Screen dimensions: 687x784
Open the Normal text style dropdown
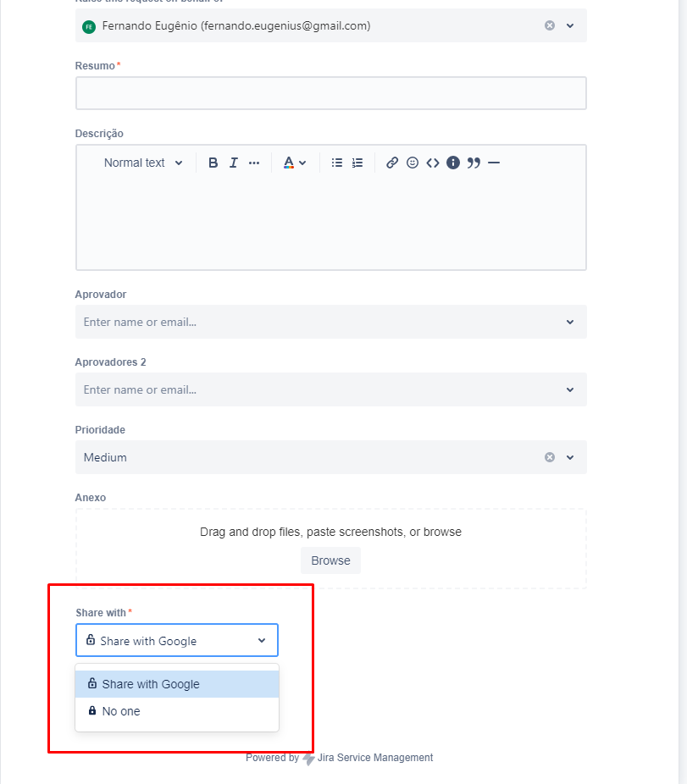click(142, 163)
